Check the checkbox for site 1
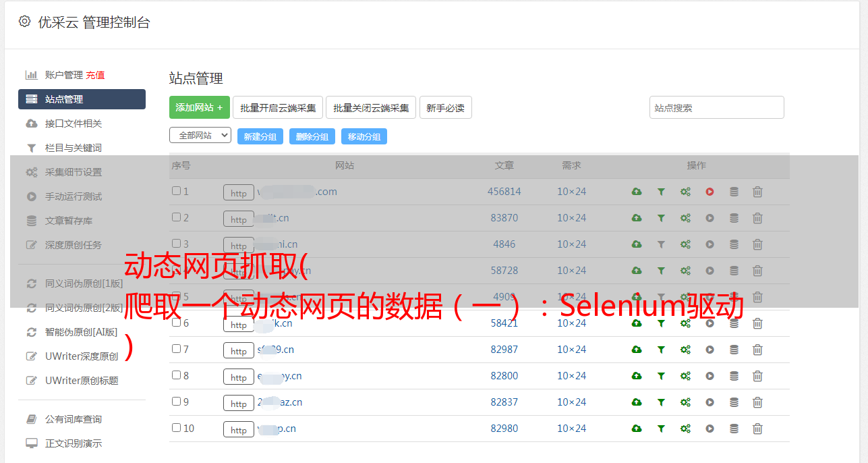The image size is (868, 463). [176, 191]
